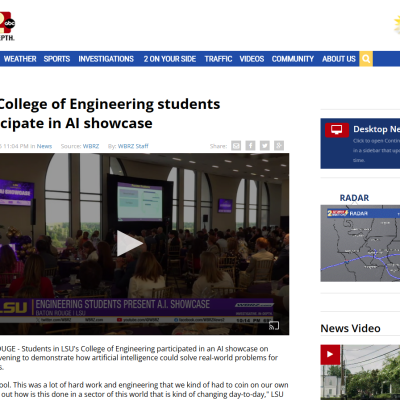Open the Traffic menu
The image size is (400, 400).
pos(218,59)
